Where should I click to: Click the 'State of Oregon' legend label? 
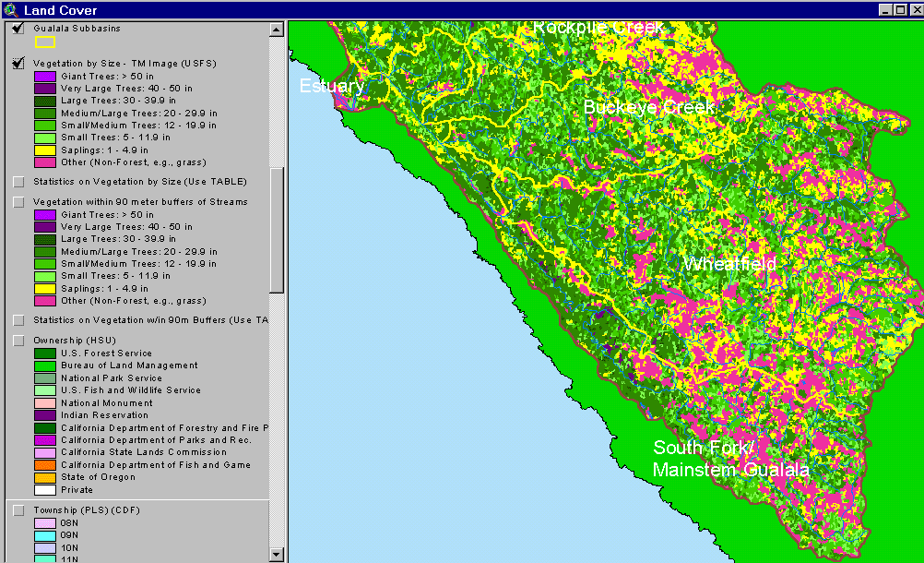click(x=98, y=477)
